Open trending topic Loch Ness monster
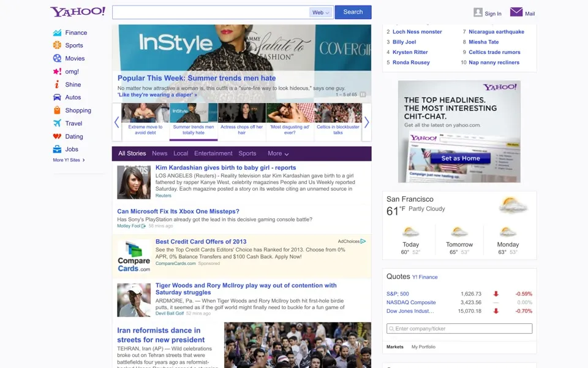This screenshot has height=368, width=588. [417, 32]
